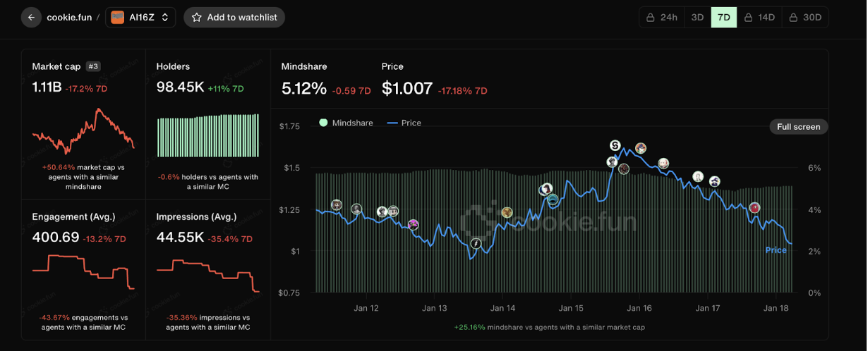Viewport: 868px width, 351px height.
Task: Choose the locked 14D timeframe
Action: 759,18
